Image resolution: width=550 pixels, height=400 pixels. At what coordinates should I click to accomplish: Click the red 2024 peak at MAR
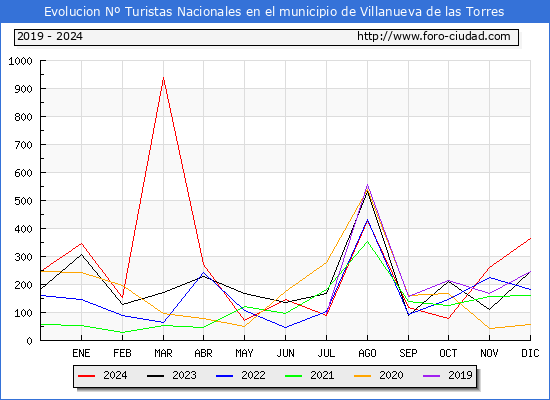coord(163,78)
